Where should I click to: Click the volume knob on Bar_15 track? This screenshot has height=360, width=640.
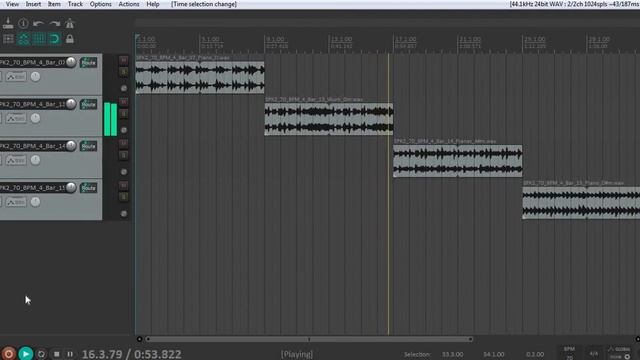click(x=71, y=187)
